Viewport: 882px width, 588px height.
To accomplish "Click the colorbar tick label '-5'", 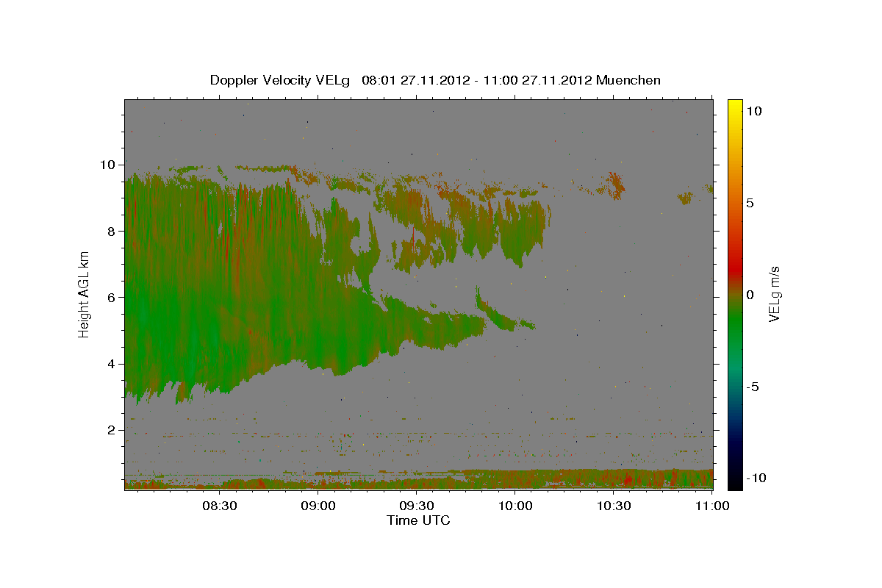I will [x=752, y=387].
